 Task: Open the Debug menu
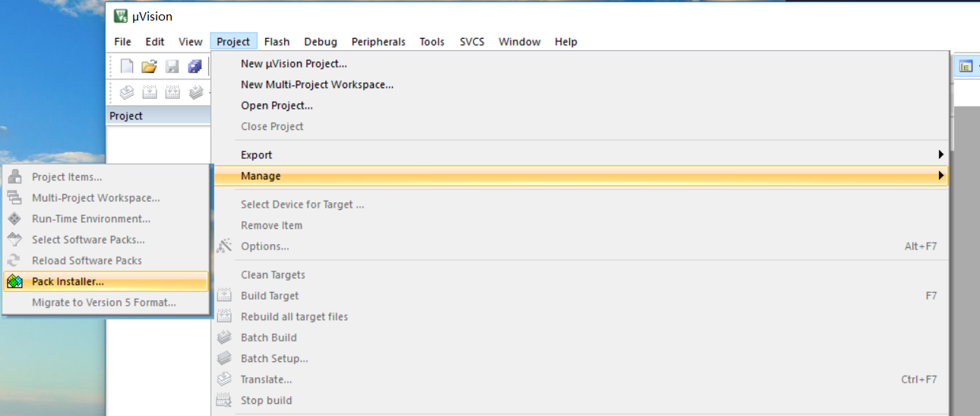(x=321, y=42)
